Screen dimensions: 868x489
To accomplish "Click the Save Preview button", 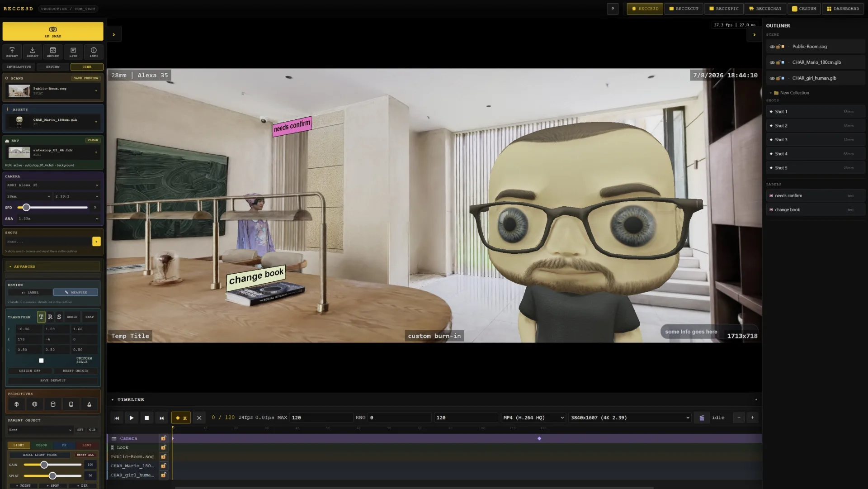I will pyautogui.click(x=86, y=78).
